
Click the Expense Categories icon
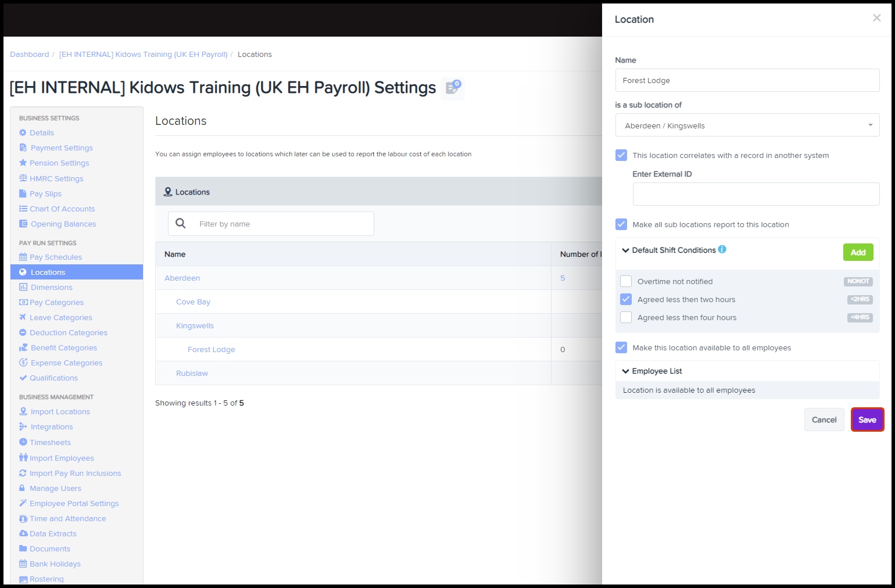(x=23, y=363)
